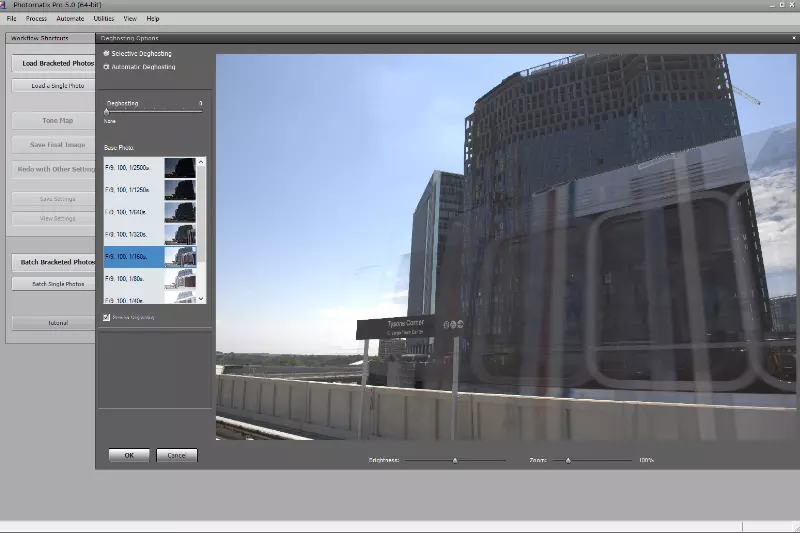Select the 1/2500s base photo thumbnail
The height and width of the screenshot is (533, 800).
pos(180,168)
